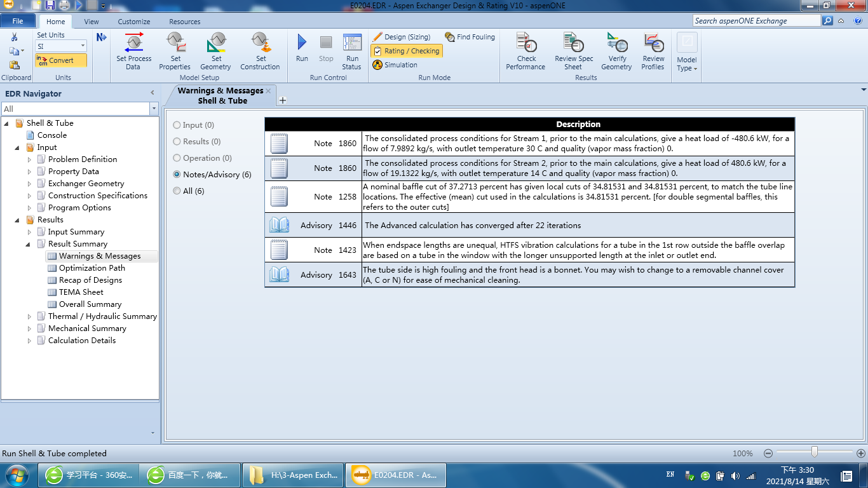Viewport: 868px width, 488px height.
Task: Click the Paste clipboard icon
Action: click(x=14, y=65)
